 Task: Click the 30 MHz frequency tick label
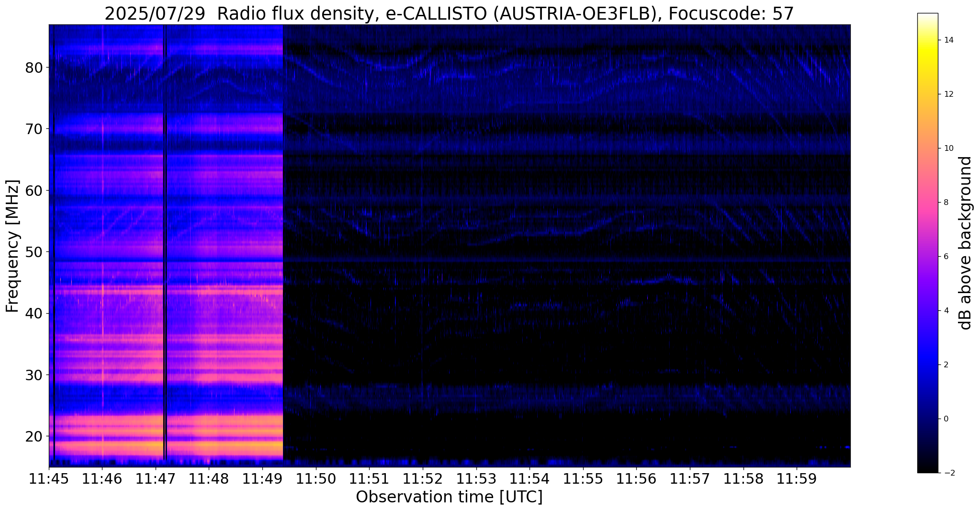pyautogui.click(x=34, y=375)
